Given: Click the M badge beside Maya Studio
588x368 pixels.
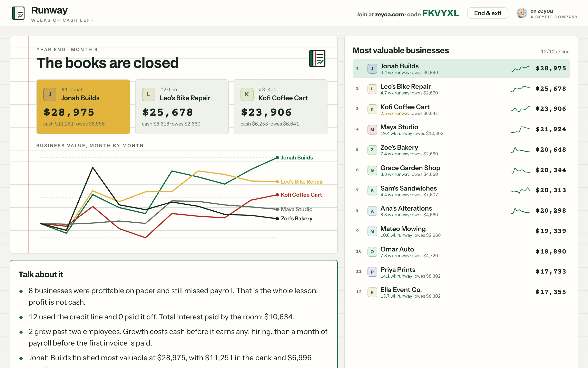Looking at the screenshot, I should pyautogui.click(x=372, y=130).
